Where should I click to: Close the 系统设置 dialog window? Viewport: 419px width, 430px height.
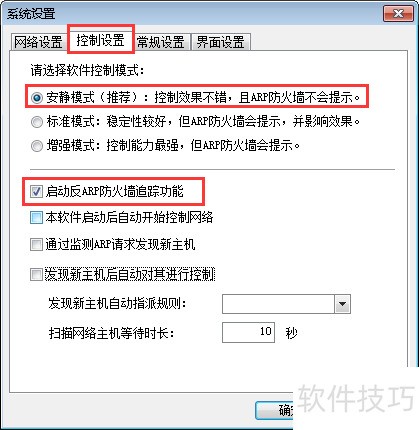coord(398,14)
